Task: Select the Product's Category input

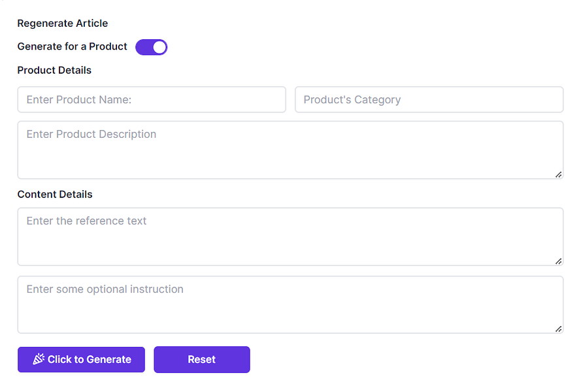Action: click(x=429, y=100)
